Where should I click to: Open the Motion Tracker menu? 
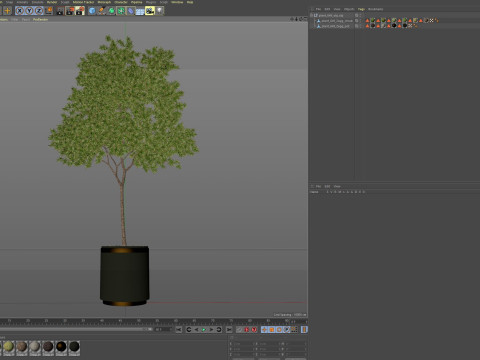point(83,2)
